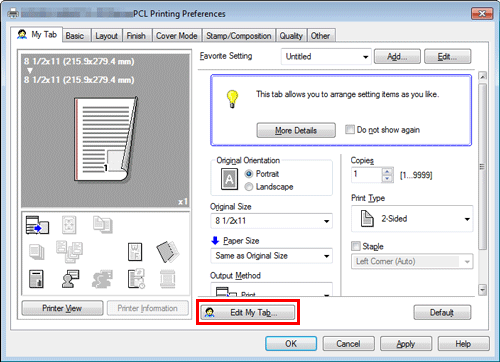Click the 'This tab allows you to arrange' message
500x362 pixels.
pos(347,94)
